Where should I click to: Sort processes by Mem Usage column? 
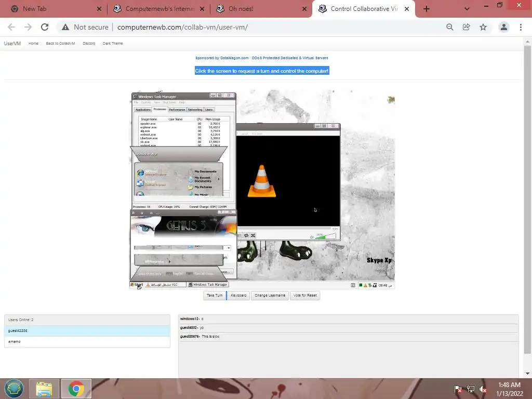[212, 119]
